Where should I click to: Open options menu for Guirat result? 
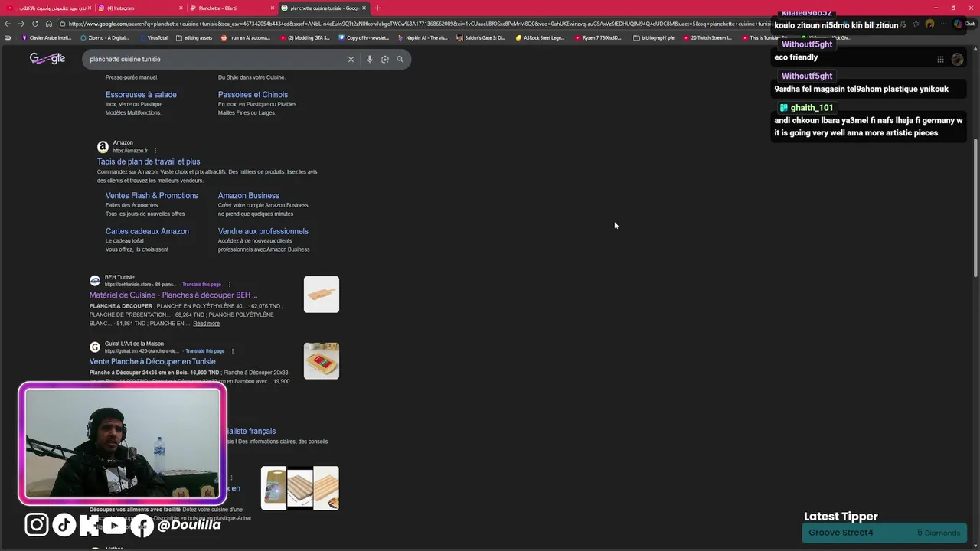(233, 351)
